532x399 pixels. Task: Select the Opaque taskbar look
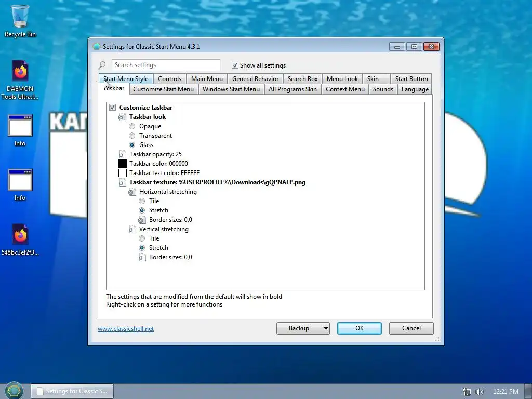point(132,126)
